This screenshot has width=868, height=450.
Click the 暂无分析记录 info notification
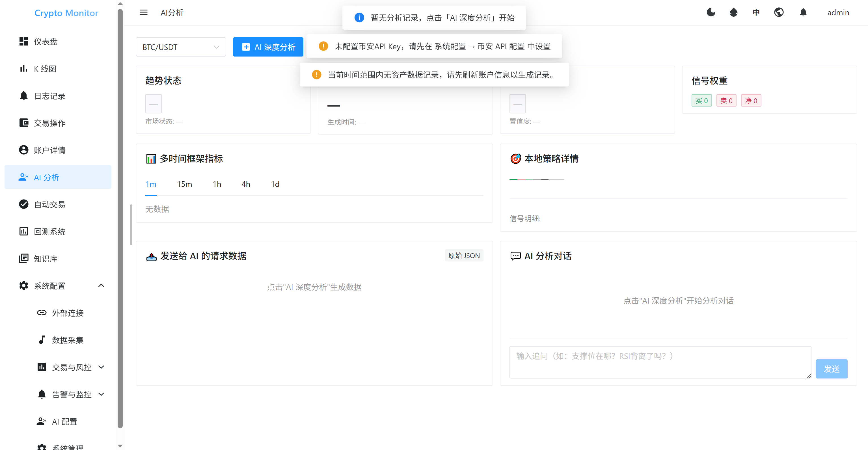[434, 18]
